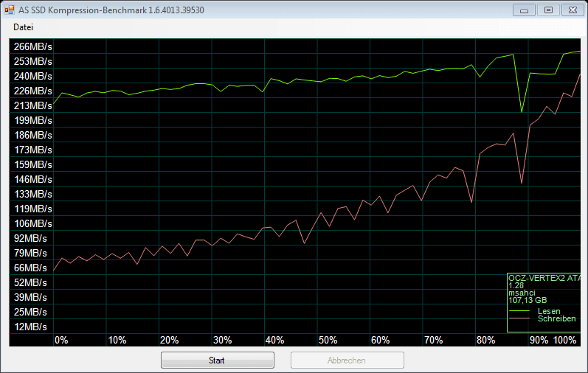Click the OCZ-VERTEX2 ATA drive name
The height and width of the screenshot is (373, 588).
pyautogui.click(x=544, y=278)
